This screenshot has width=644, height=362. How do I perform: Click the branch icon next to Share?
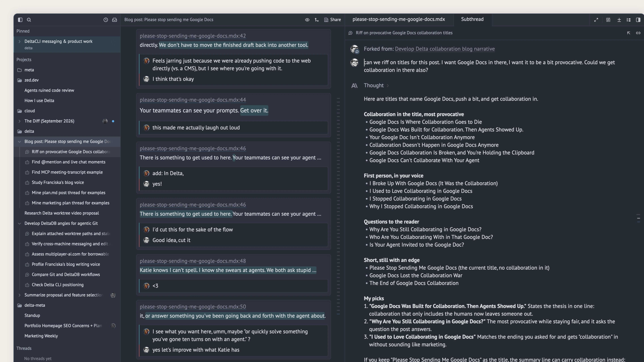point(317,20)
